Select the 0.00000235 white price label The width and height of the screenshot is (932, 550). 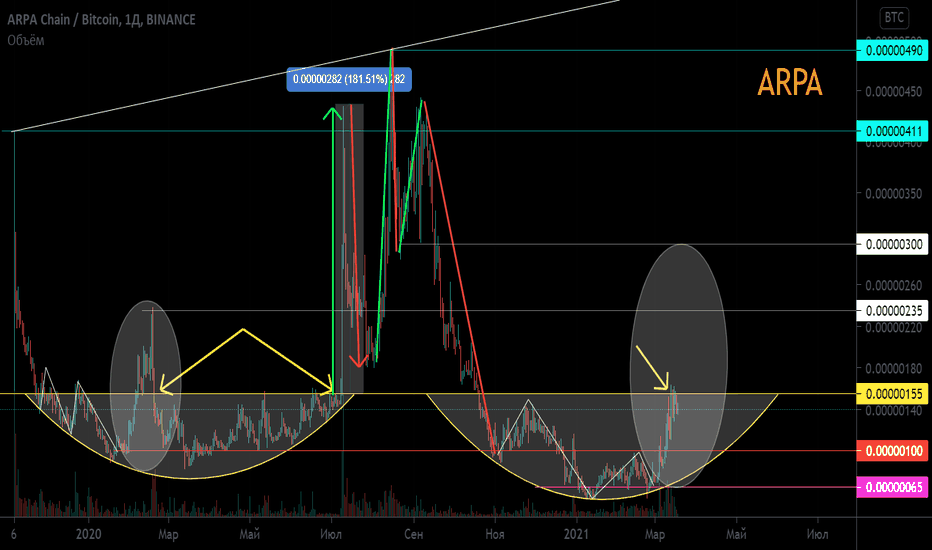(892, 311)
